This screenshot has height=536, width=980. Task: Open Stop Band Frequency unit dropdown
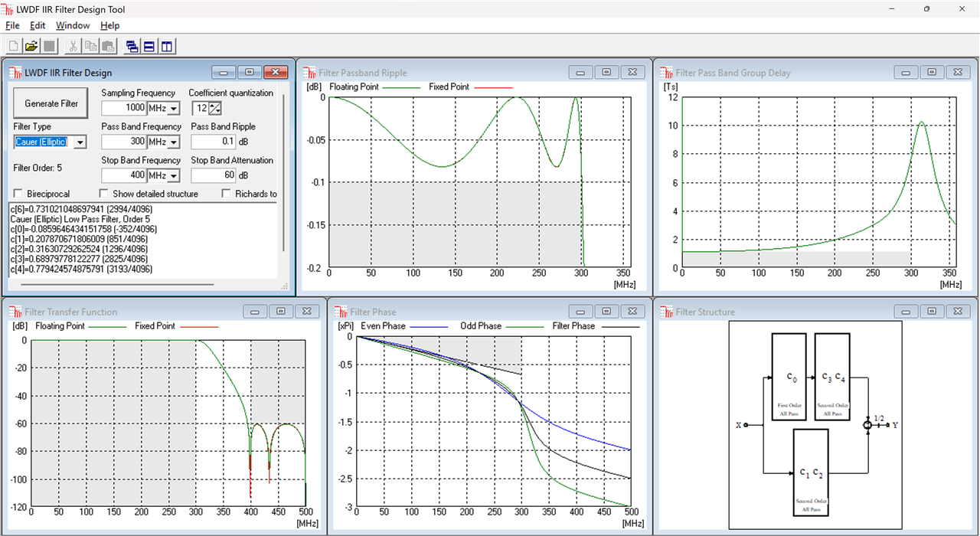pos(174,176)
